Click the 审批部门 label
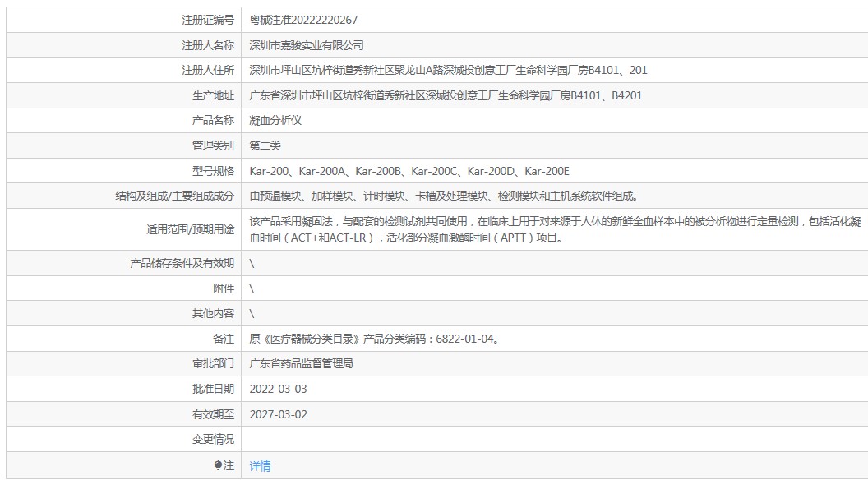The width and height of the screenshot is (868, 480). [213, 364]
